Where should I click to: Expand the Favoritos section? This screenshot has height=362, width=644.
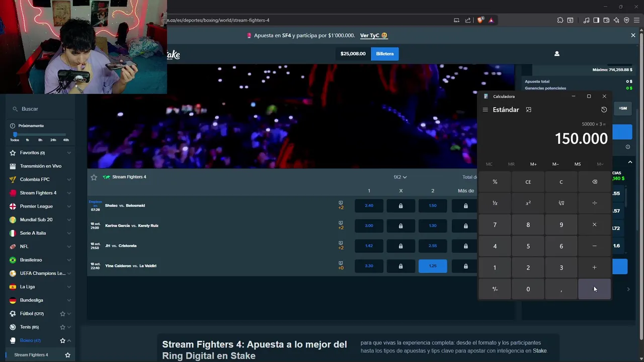coord(69,153)
